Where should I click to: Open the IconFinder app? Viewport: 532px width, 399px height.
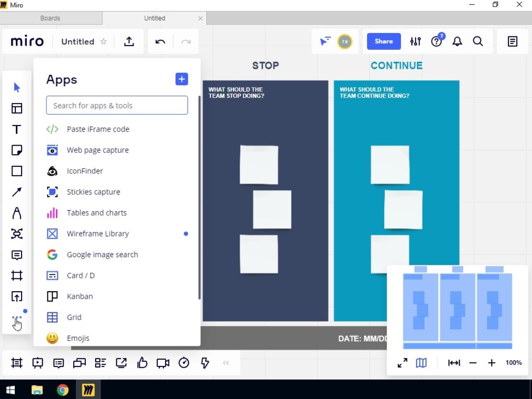click(117, 171)
